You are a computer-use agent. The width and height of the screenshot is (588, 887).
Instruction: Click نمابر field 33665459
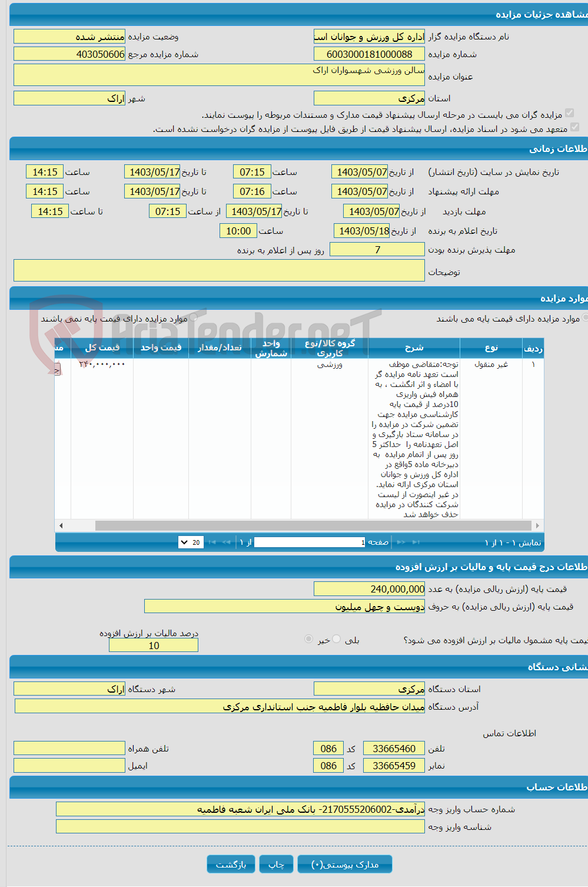click(394, 766)
